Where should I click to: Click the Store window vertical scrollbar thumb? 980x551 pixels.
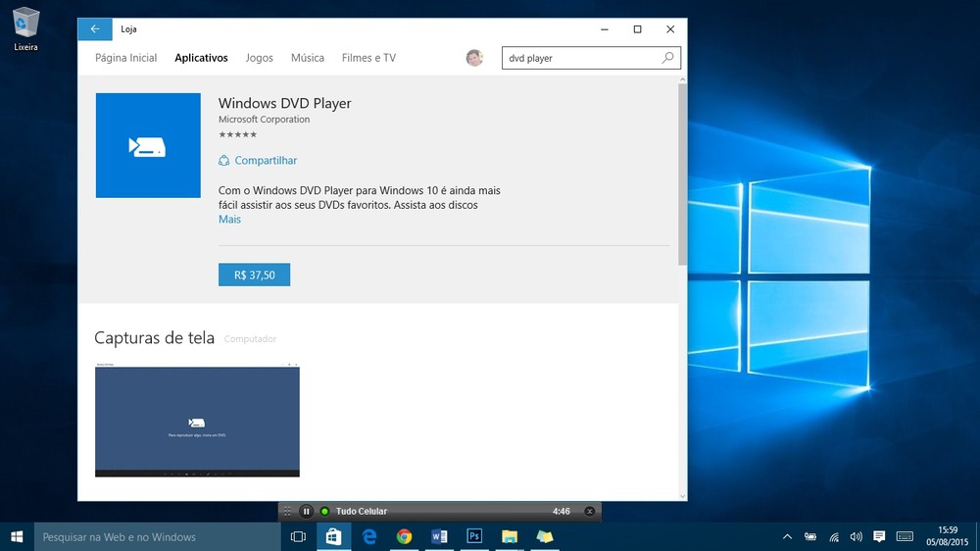coord(682,175)
